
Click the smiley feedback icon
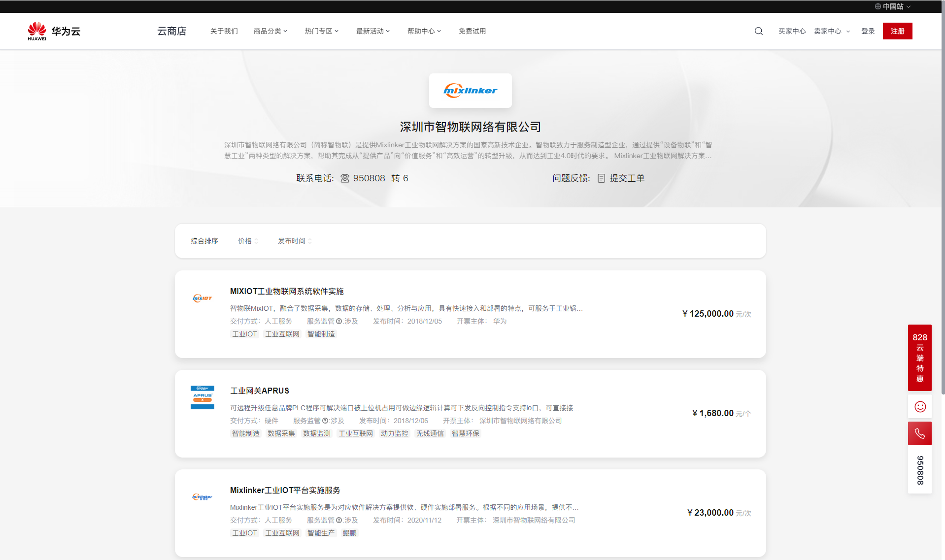pos(920,406)
